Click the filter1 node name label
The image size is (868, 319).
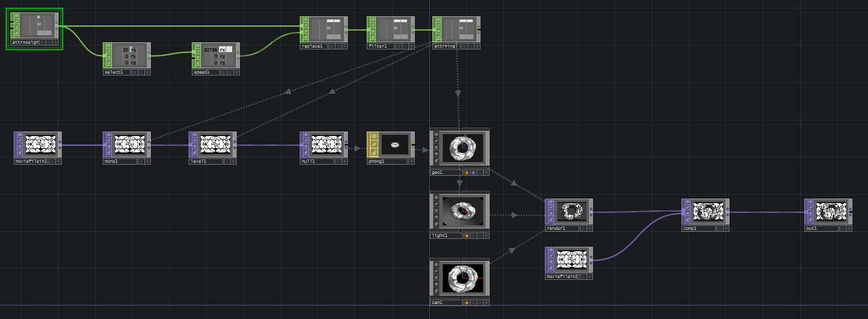380,46
